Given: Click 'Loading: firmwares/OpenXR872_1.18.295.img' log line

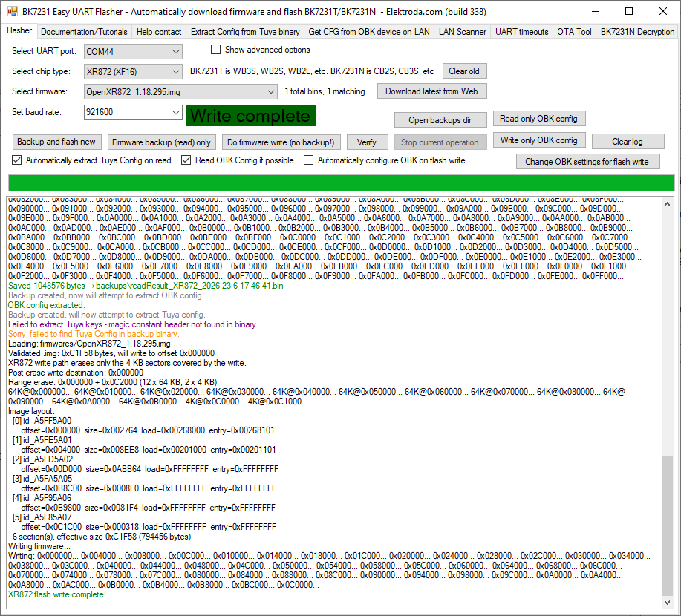Looking at the screenshot, I should click(89, 344).
